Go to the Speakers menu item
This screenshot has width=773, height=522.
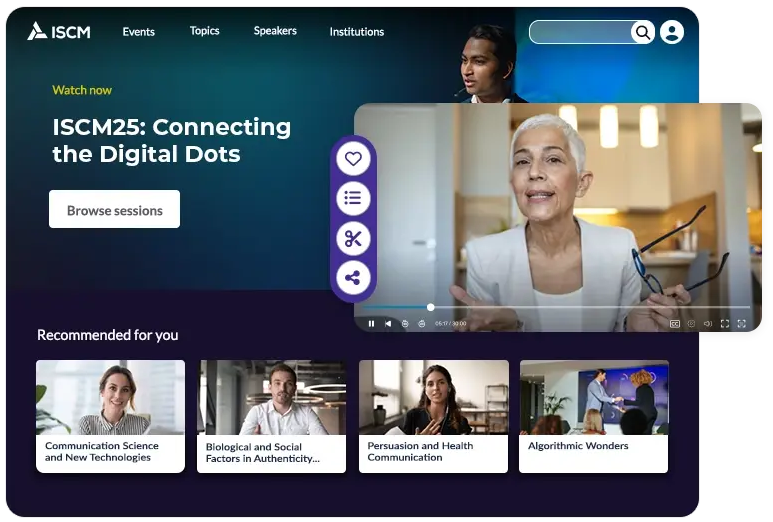(x=275, y=31)
